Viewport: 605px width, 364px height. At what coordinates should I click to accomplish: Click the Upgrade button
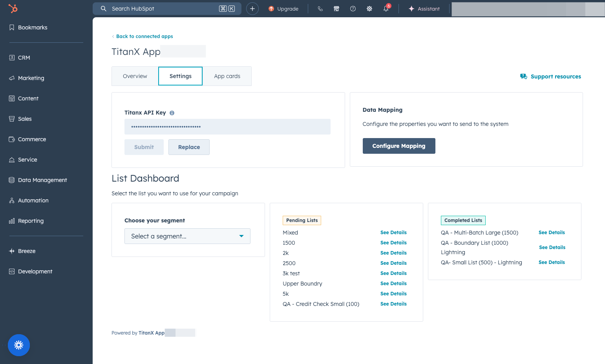pyautogui.click(x=283, y=9)
